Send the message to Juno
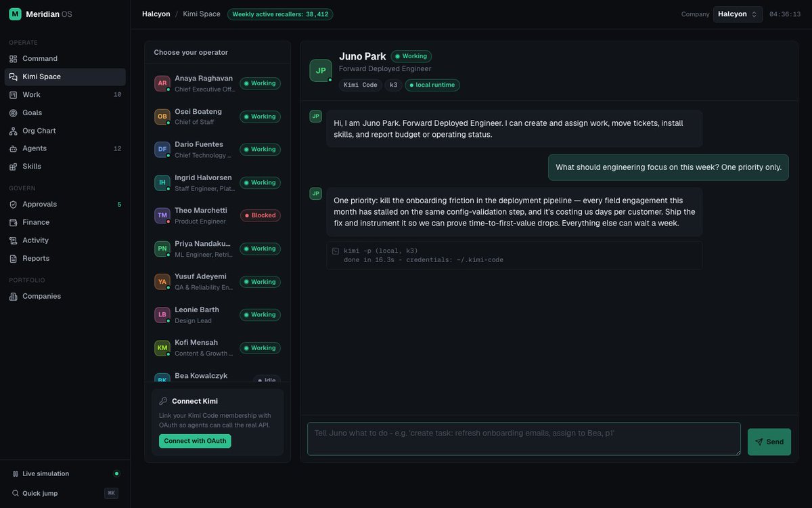The image size is (812, 508). [x=769, y=442]
